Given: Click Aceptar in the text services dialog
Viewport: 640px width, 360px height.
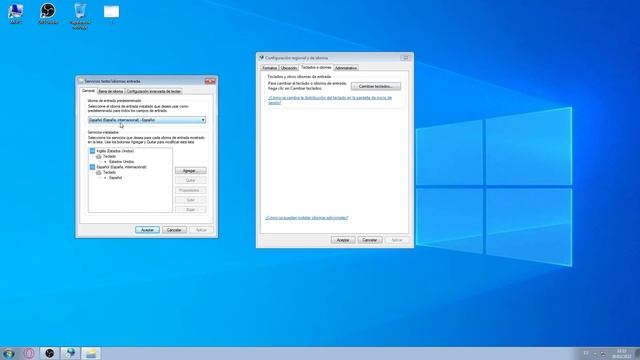Looking at the screenshot, I should tap(147, 230).
